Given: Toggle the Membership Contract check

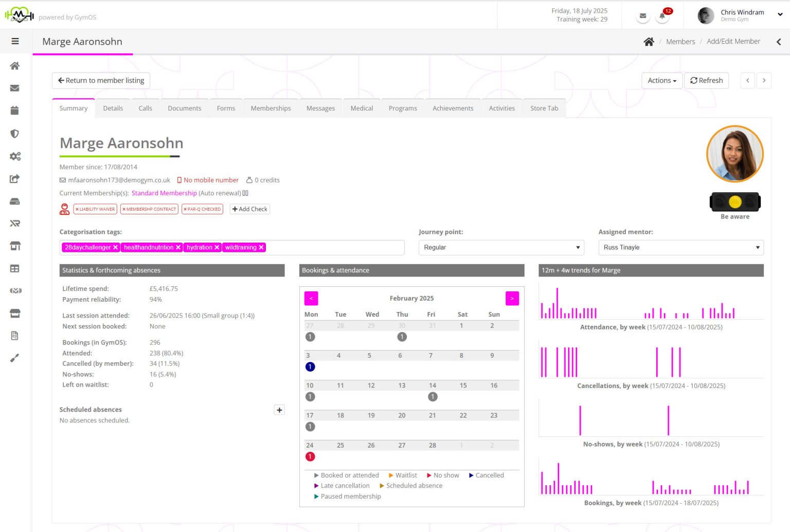Looking at the screenshot, I should 149,209.
